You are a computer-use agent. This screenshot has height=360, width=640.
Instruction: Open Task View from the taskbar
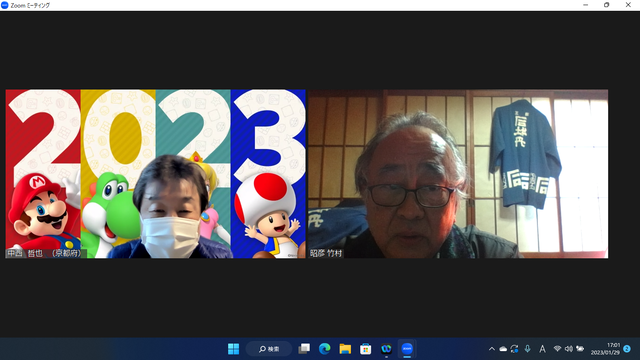(x=304, y=349)
